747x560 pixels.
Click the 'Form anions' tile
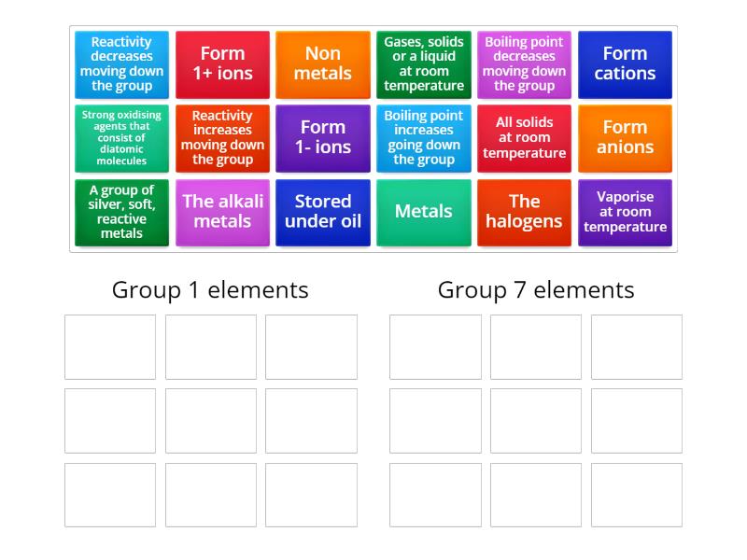click(x=625, y=138)
